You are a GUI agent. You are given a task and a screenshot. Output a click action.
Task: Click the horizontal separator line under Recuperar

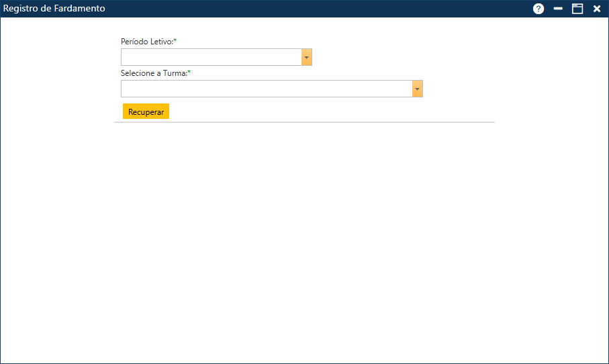coord(304,122)
